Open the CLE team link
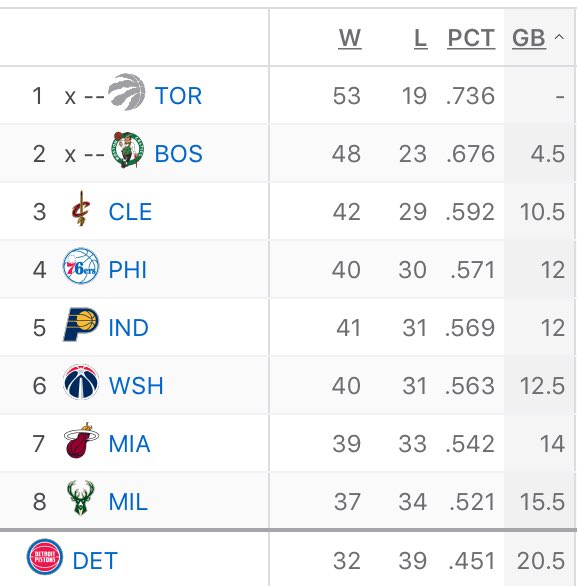 (130, 212)
